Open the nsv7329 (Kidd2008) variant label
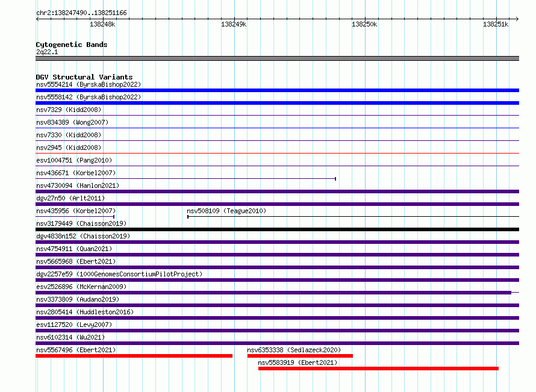Image resolution: width=536 pixels, height=392 pixels. pyautogui.click(x=69, y=110)
